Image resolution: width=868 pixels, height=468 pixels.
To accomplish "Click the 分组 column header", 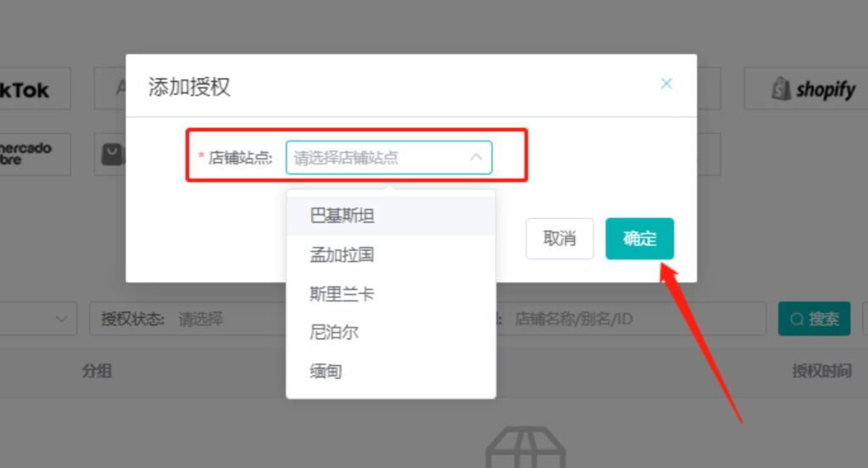I will point(97,370).
